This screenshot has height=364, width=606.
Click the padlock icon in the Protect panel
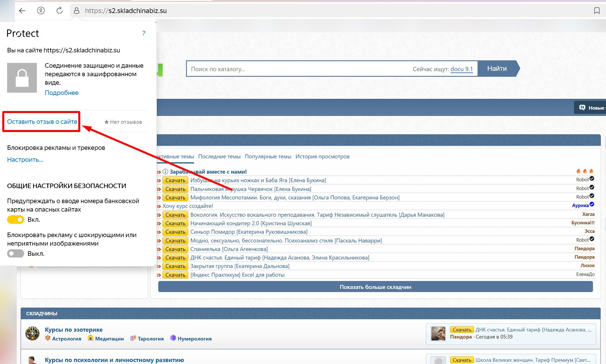coord(22,78)
